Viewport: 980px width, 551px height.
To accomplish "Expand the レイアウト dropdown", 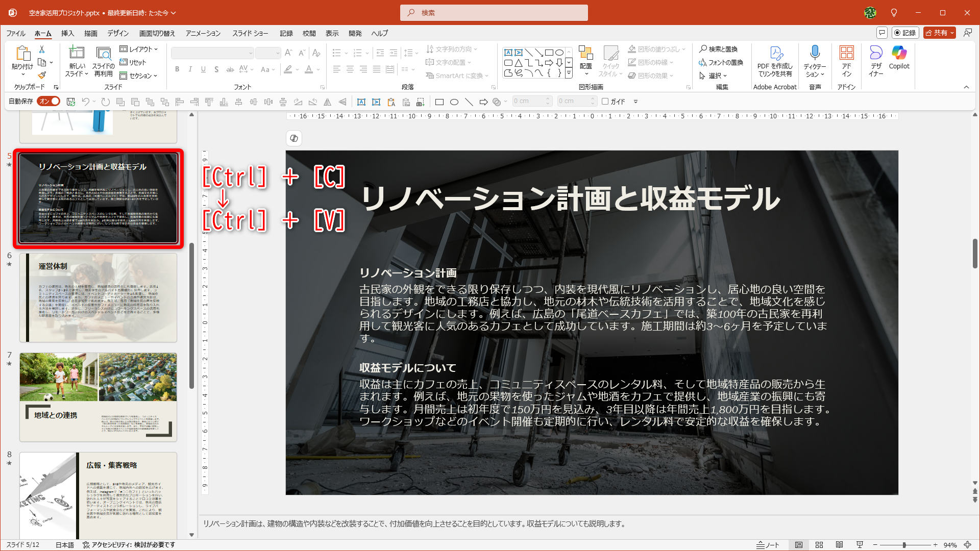I will tap(139, 49).
